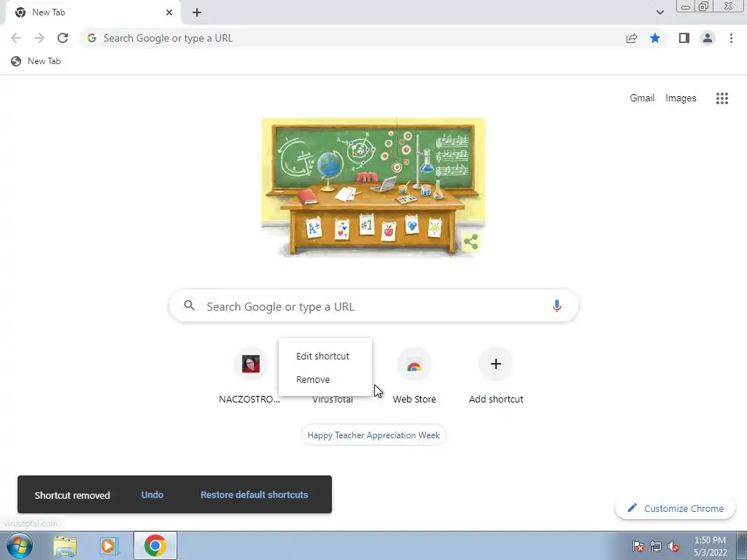Open the Teacher Appreciation doodle image

373,187
